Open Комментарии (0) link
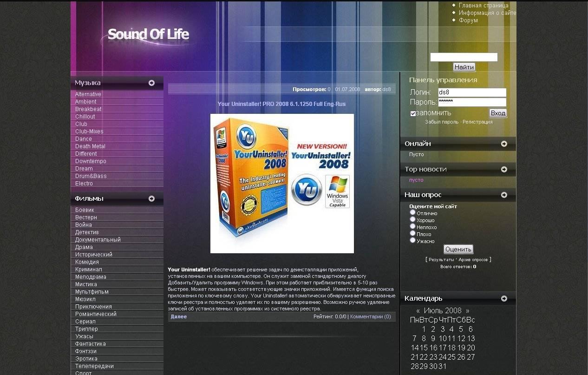The height and width of the screenshot is (375, 588). coord(371,316)
